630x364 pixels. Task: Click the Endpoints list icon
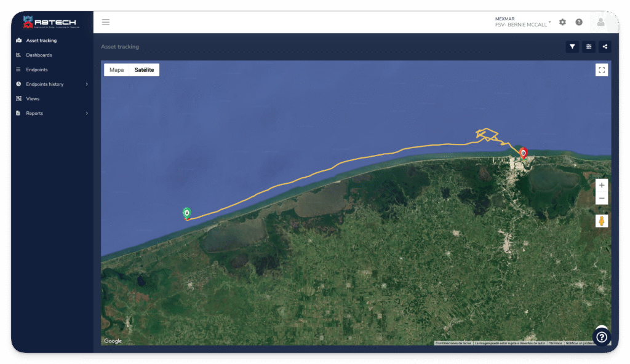[x=18, y=69]
